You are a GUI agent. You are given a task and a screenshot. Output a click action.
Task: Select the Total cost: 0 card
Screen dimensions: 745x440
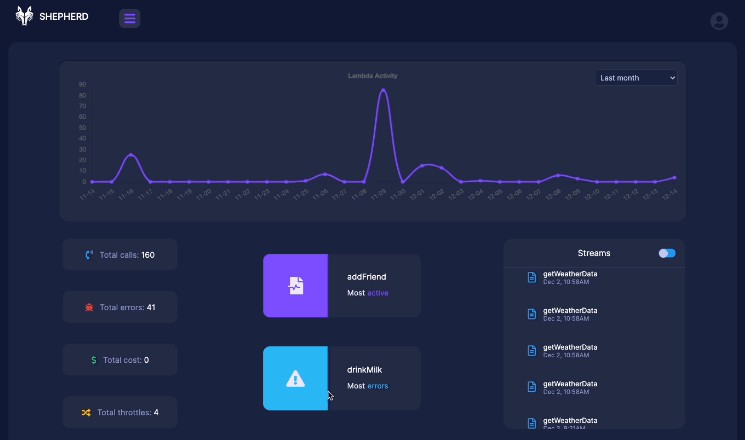tap(120, 360)
